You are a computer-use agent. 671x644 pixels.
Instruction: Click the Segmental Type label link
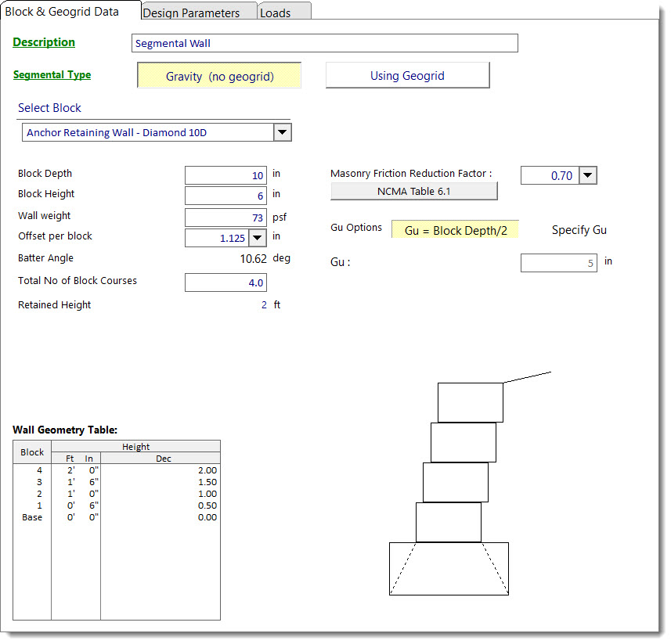(x=52, y=75)
